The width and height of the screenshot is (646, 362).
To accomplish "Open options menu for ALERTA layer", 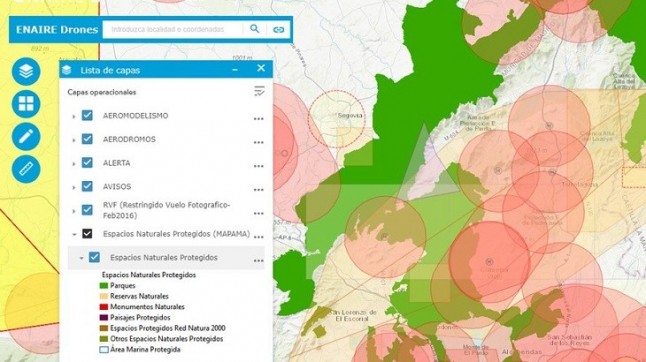I will (x=258, y=166).
